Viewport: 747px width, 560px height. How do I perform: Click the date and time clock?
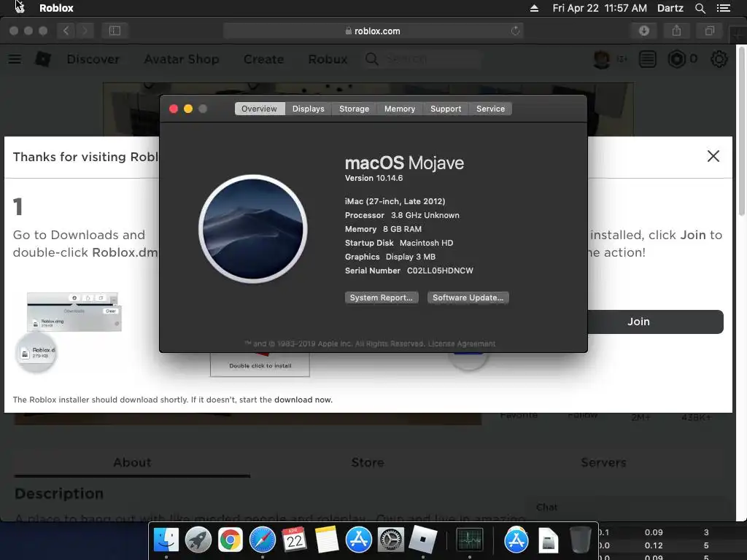click(x=600, y=8)
